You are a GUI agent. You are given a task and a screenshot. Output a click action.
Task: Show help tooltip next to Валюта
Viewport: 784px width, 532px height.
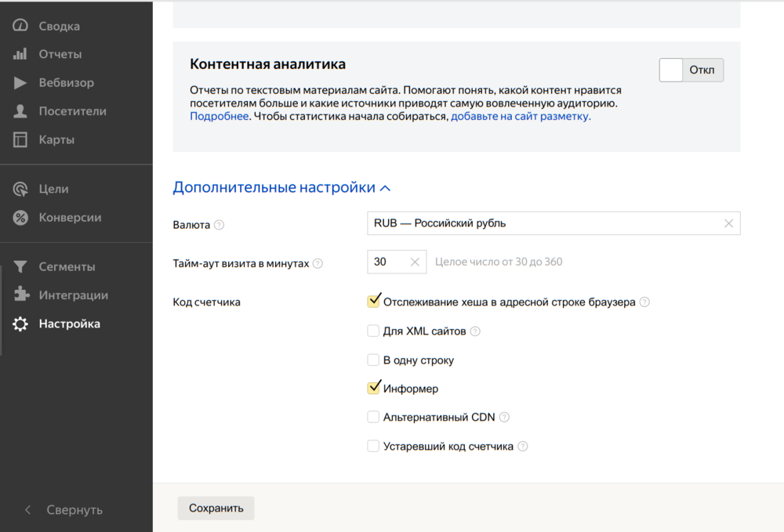point(220,225)
